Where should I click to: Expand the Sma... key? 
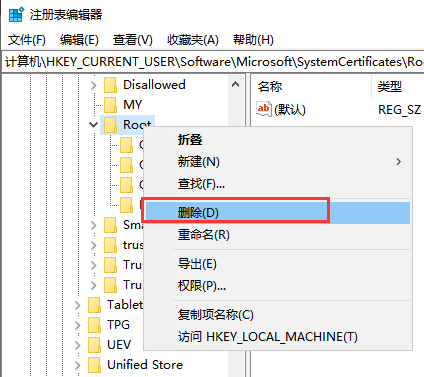click(x=93, y=225)
